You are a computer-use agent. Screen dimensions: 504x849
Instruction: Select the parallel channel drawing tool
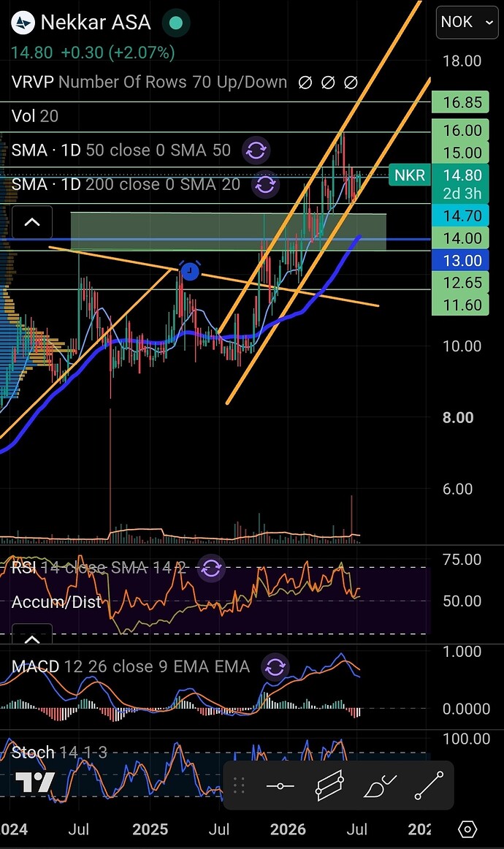329,785
